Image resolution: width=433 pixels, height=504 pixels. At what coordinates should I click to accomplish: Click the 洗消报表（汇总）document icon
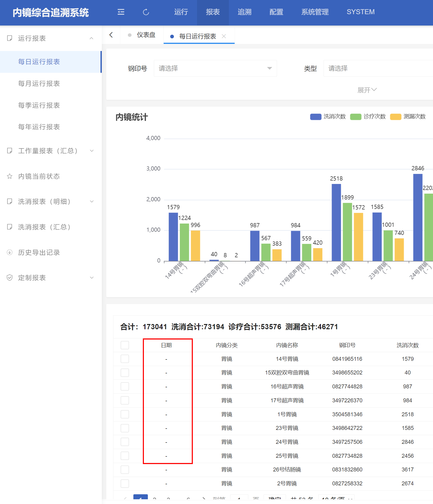point(10,227)
